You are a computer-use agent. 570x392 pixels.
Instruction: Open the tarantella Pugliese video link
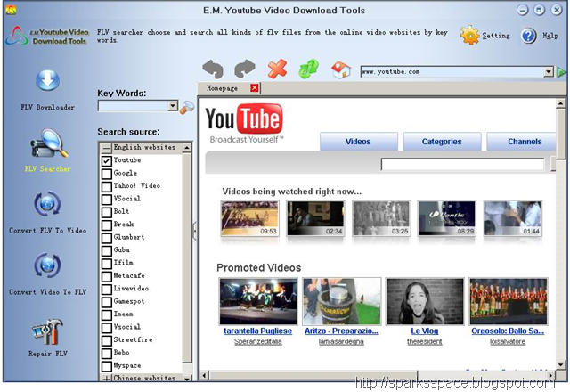pyautogui.click(x=257, y=331)
